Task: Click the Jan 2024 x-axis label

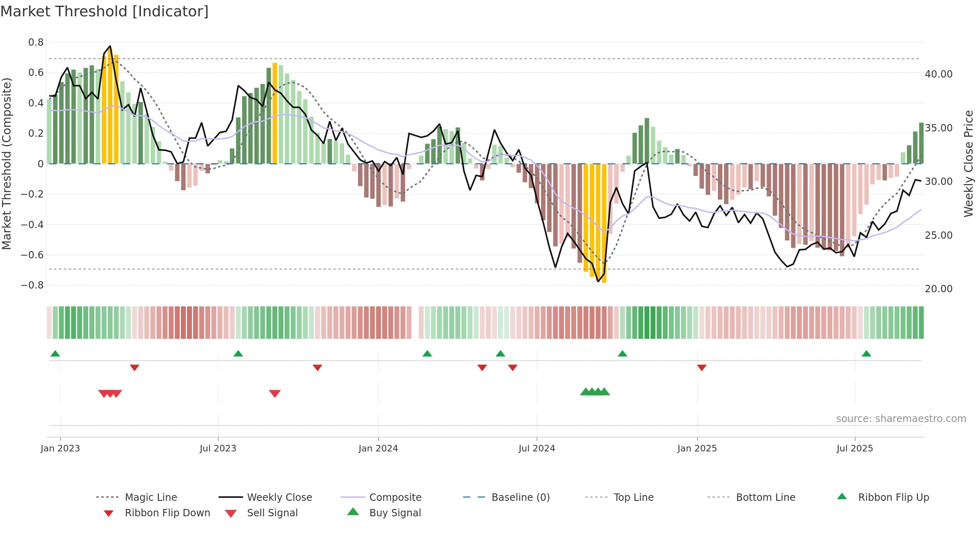Action: click(378, 448)
